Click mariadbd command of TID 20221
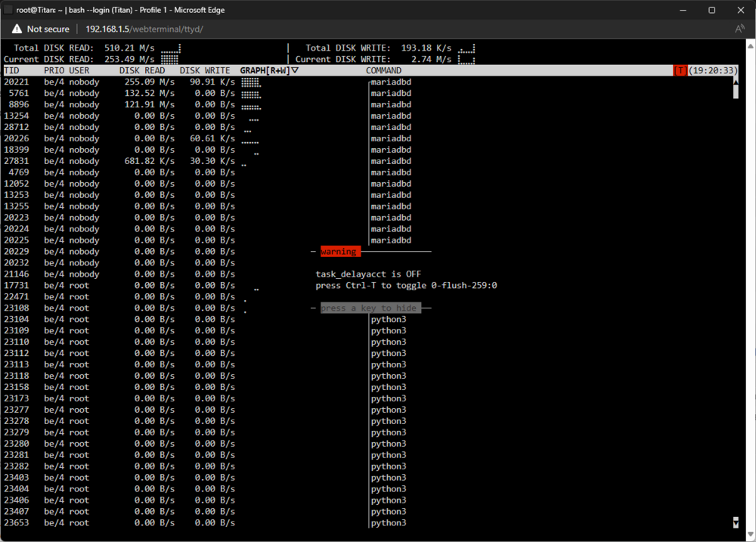Viewport: 756px width, 542px height. click(391, 82)
